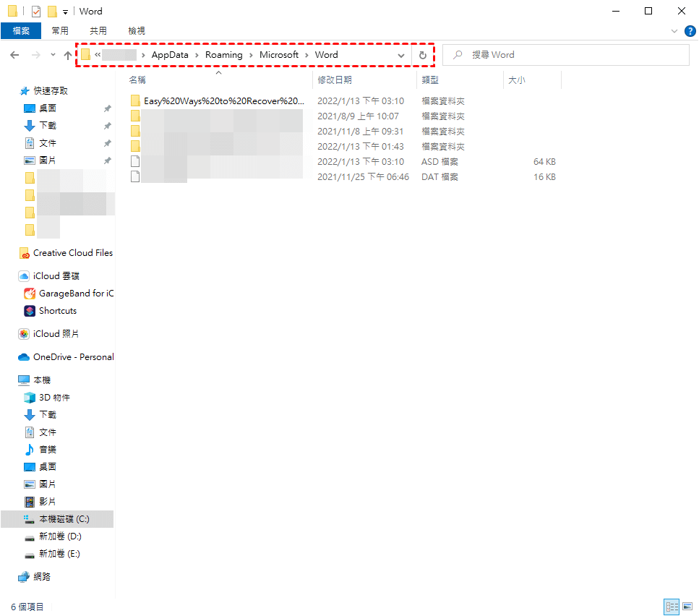Screen dimensions: 699x616
Task: Open 文件 under 本機
Action: click(48, 433)
